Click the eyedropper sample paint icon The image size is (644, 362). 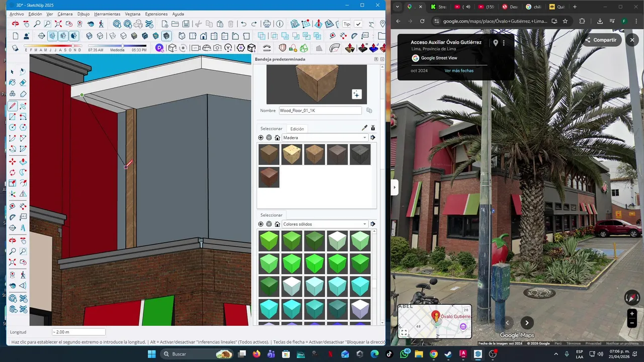(x=365, y=128)
